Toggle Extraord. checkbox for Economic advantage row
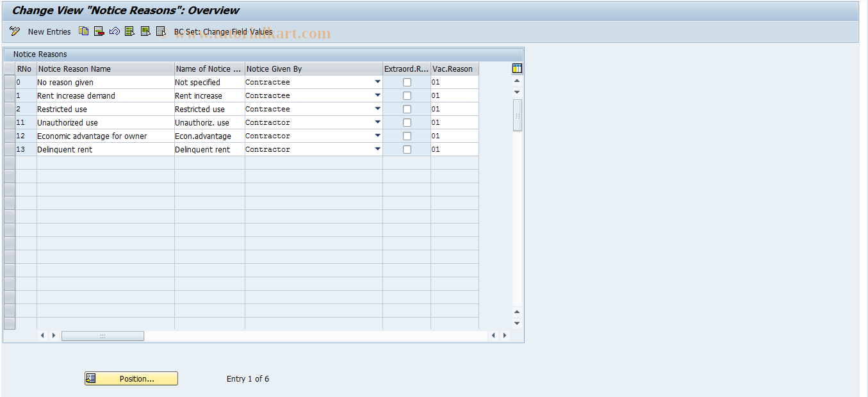The height and width of the screenshot is (397, 868). (x=407, y=136)
